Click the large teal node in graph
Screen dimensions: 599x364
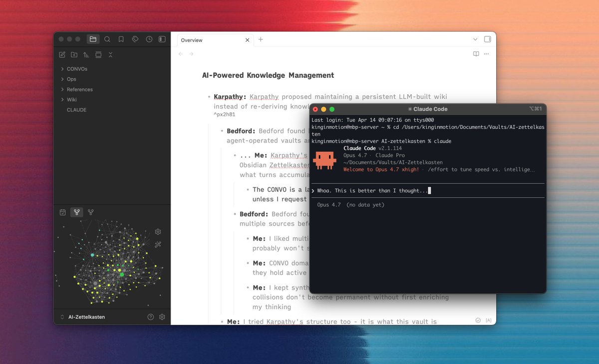pos(92,255)
